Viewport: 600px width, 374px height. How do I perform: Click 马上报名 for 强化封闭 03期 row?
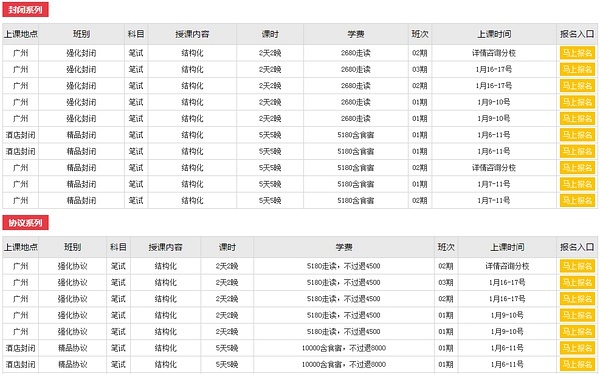[577, 69]
